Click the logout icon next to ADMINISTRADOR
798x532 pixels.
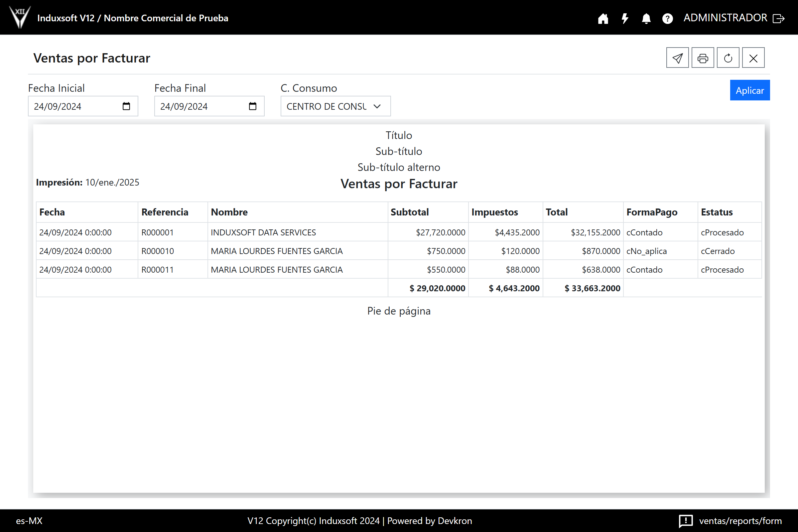(x=778, y=18)
